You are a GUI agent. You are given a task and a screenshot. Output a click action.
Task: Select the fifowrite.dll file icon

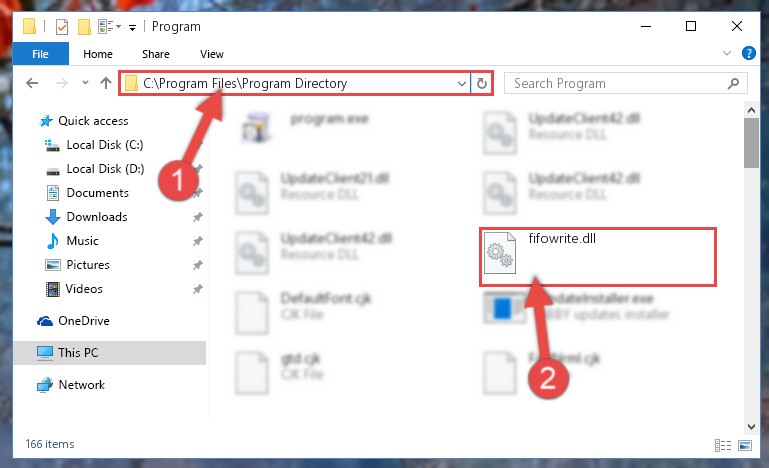(500, 253)
